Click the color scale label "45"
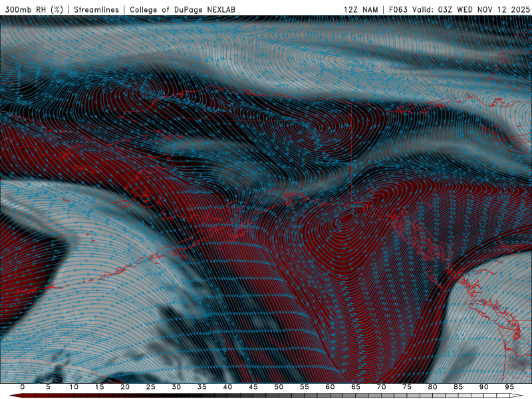The width and height of the screenshot is (532, 399). 253,387
